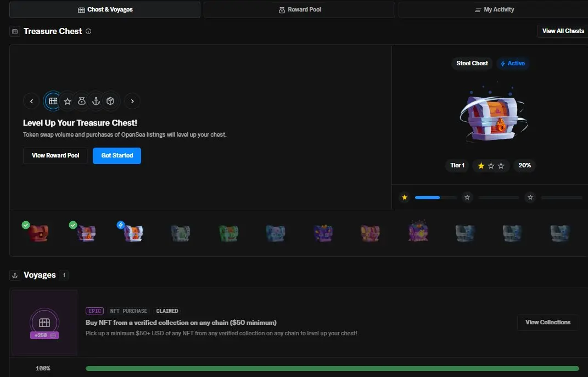Viewport: 588px width, 377px height.
Task: Click the NFT PURCHASE tag
Action: tap(128, 311)
